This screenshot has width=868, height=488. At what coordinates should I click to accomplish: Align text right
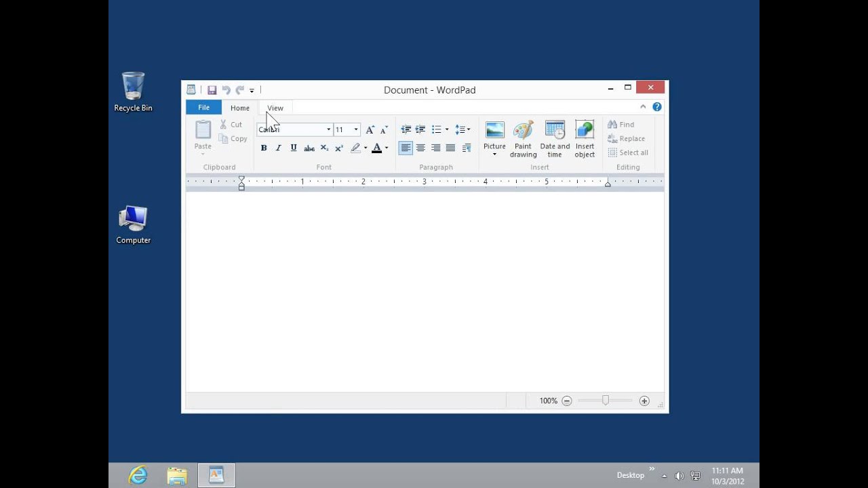[x=435, y=148]
